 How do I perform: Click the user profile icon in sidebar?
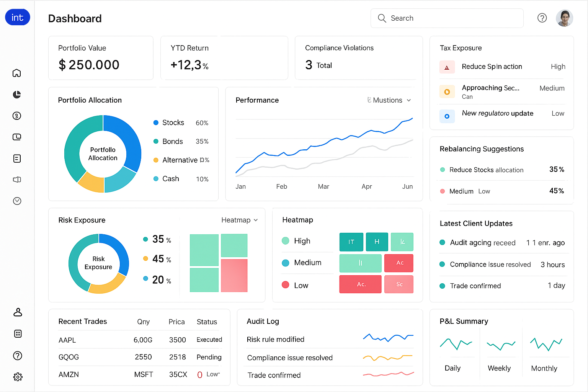[x=18, y=312]
